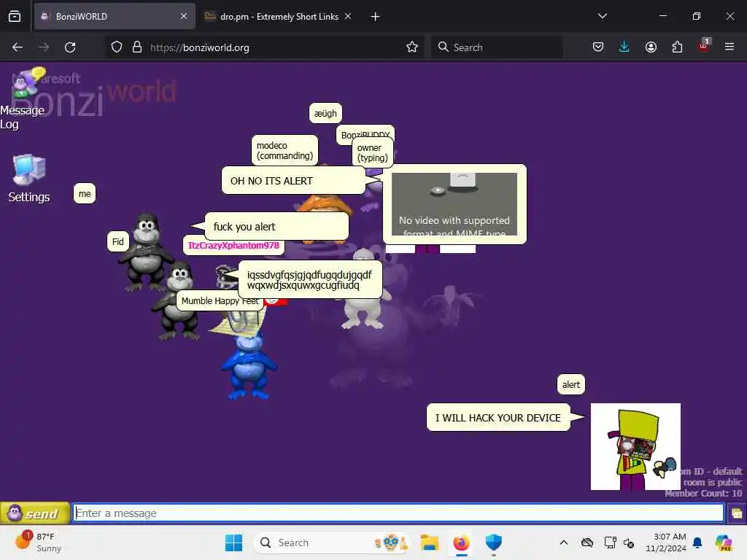Open Firefox application menu
747x560 pixels.
coord(729,47)
